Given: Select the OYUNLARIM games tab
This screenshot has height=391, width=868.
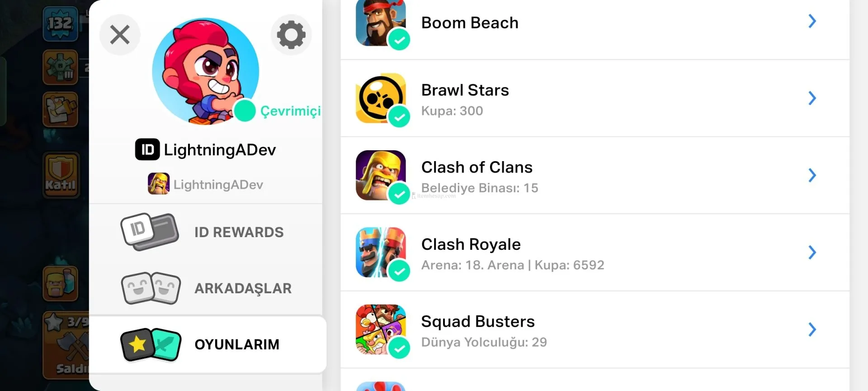Looking at the screenshot, I should (x=207, y=344).
